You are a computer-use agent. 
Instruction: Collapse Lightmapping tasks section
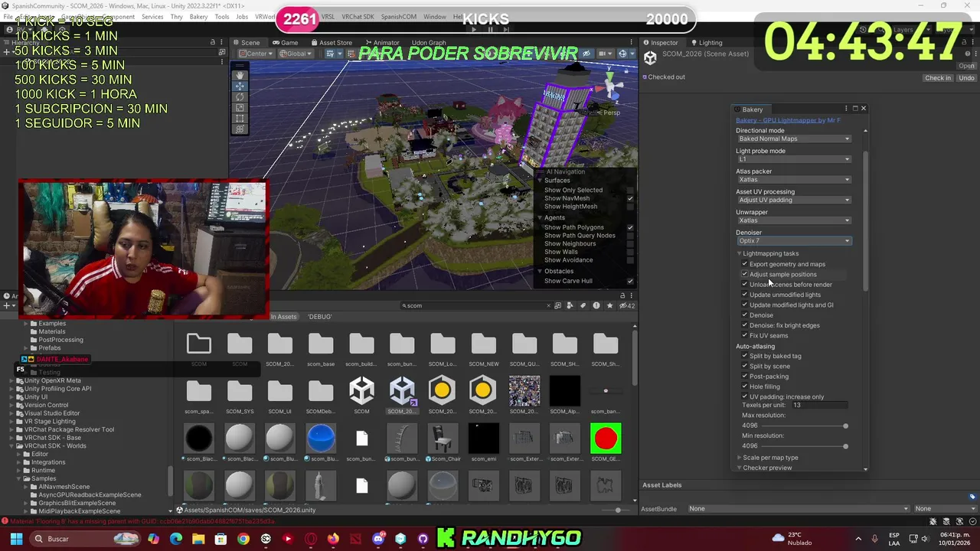pos(740,253)
